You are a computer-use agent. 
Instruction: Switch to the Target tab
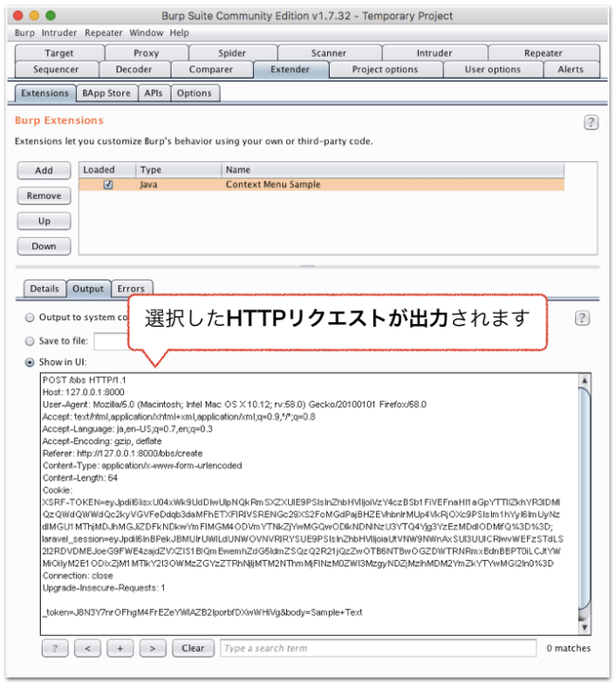click(60, 53)
